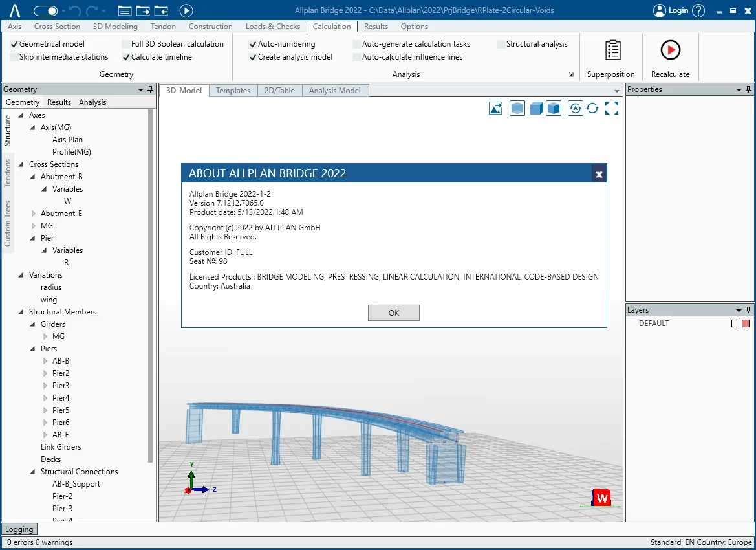The height and width of the screenshot is (550, 756).
Task: Run Recalculate red play button
Action: point(670,50)
